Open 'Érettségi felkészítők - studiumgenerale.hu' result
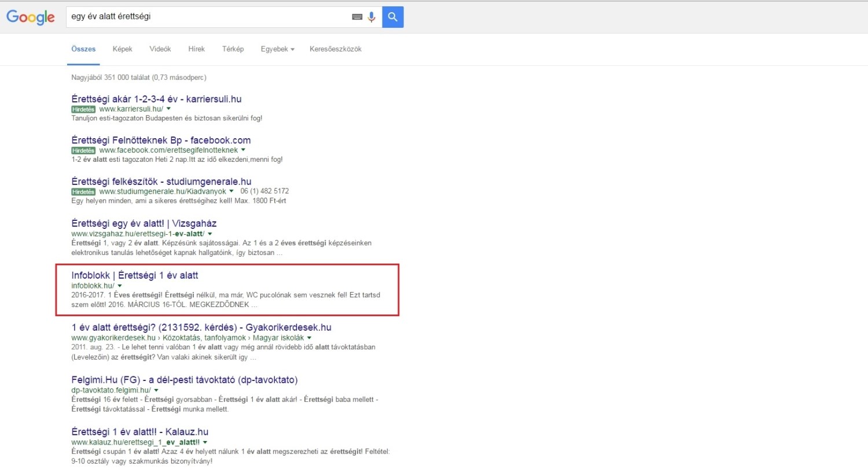Screen dimensions: 868x470 [x=161, y=182]
